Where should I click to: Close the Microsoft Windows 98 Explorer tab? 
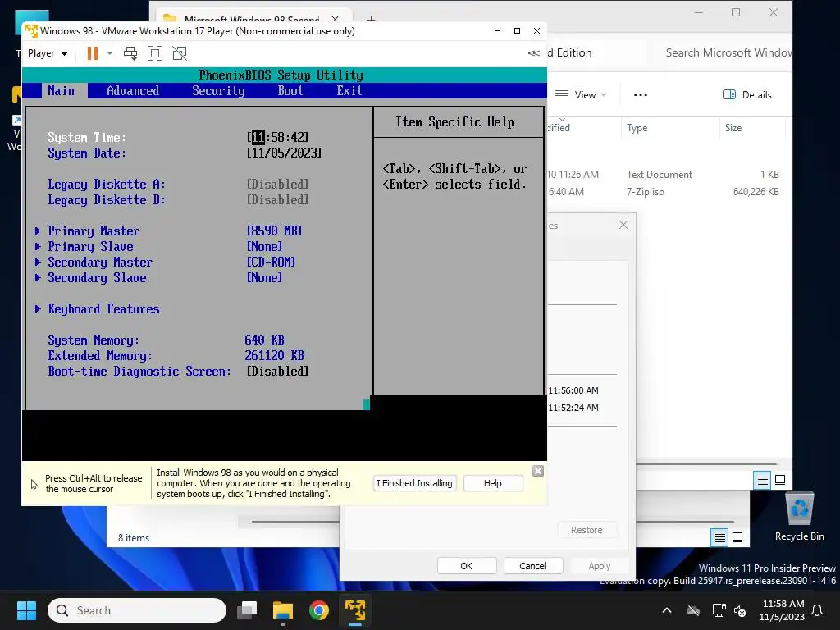tap(335, 20)
